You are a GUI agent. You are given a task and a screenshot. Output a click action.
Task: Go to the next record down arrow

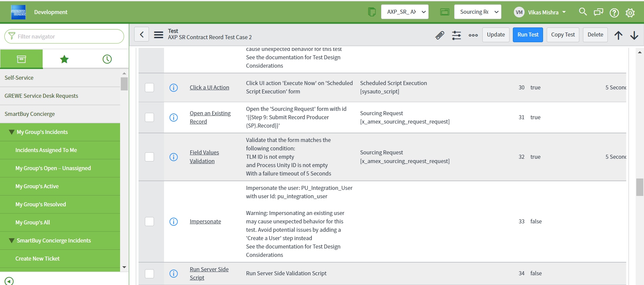click(x=634, y=35)
